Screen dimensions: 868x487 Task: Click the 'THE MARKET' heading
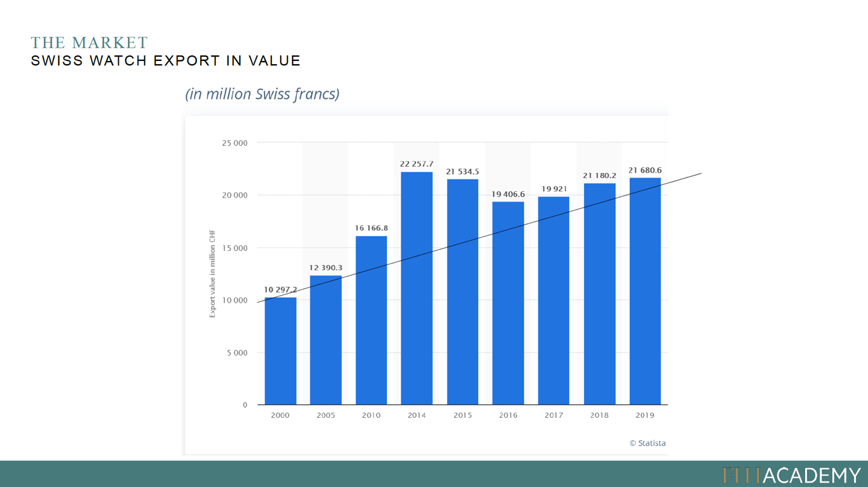(89, 43)
